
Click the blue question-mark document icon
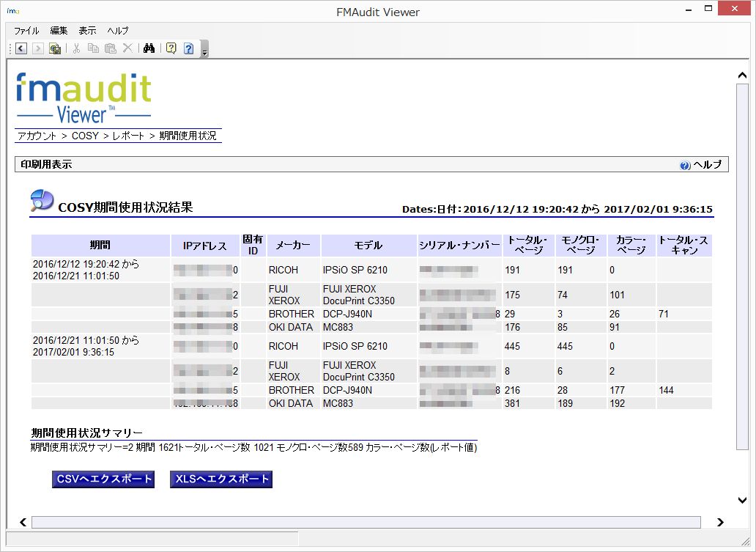tap(188, 48)
